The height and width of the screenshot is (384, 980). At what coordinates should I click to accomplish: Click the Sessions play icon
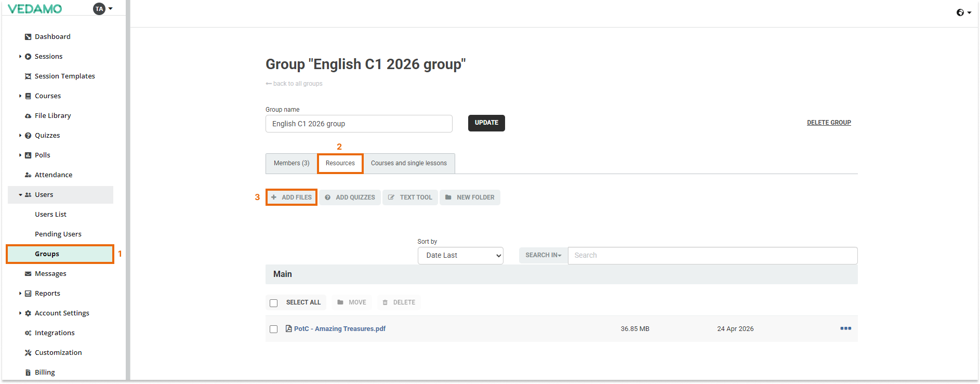click(28, 57)
